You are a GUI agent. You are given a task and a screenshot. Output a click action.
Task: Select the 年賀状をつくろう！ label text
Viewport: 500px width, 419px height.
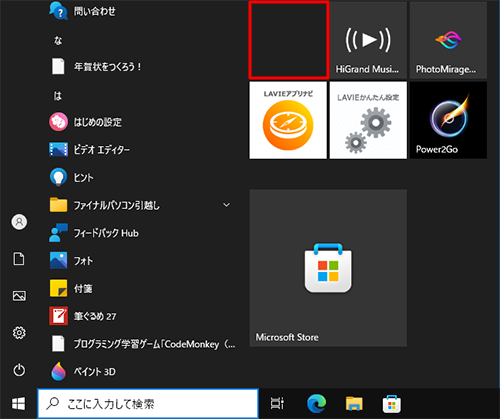(108, 67)
